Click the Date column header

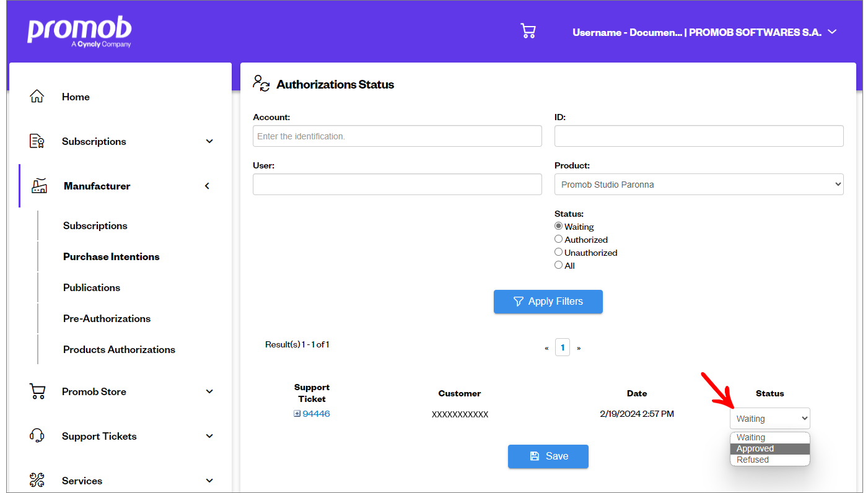[637, 393]
